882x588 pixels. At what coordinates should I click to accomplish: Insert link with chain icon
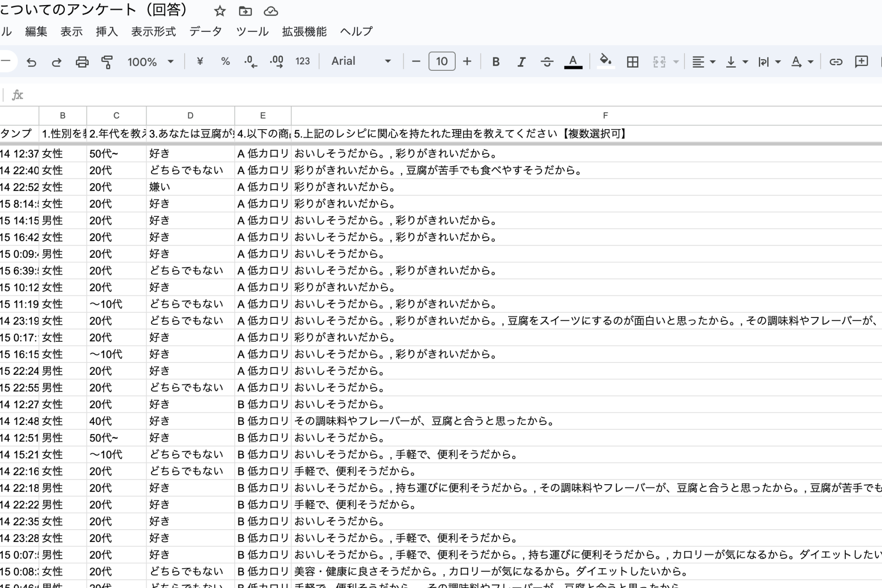(x=836, y=62)
